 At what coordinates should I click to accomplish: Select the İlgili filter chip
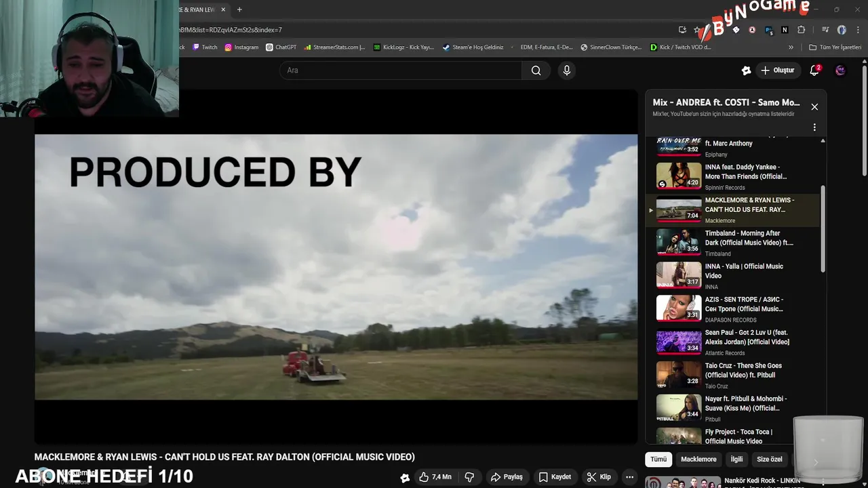pos(736,460)
